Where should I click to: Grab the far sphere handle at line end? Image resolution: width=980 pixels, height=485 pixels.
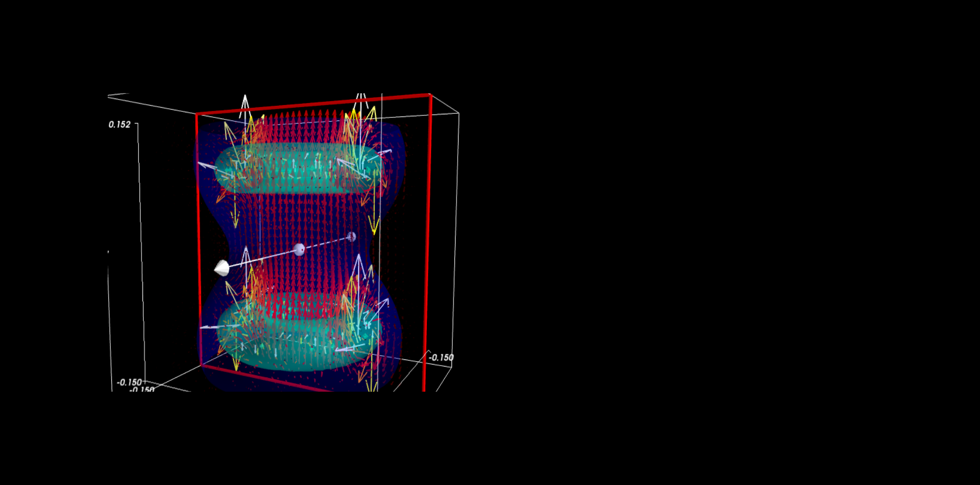(x=351, y=236)
